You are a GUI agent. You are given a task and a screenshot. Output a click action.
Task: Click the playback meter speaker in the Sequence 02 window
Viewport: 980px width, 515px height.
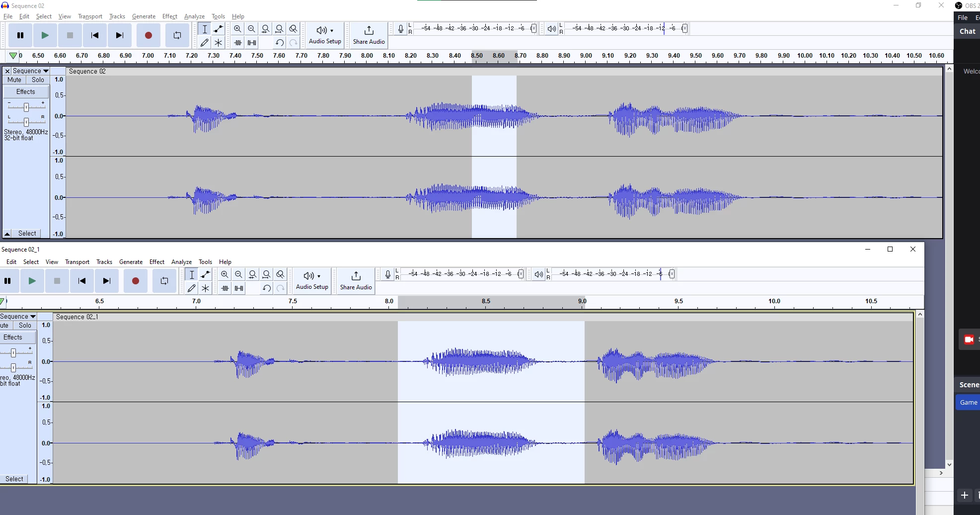tap(551, 29)
